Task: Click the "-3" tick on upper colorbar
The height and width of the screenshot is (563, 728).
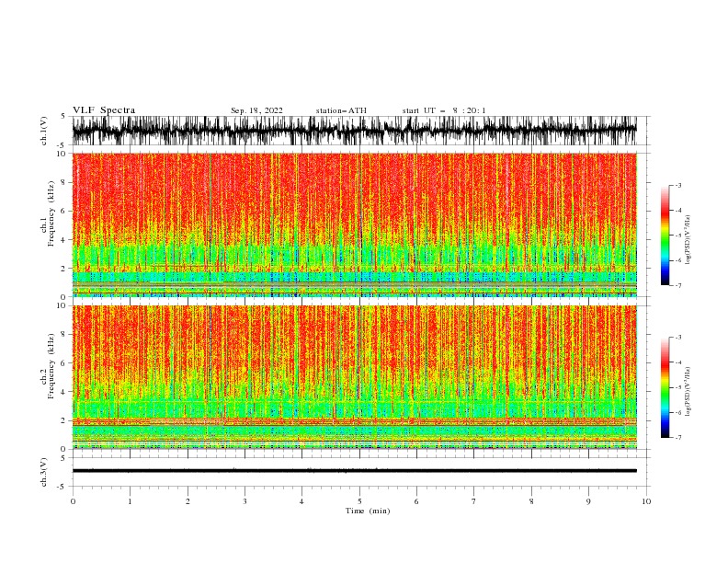Action: click(677, 185)
